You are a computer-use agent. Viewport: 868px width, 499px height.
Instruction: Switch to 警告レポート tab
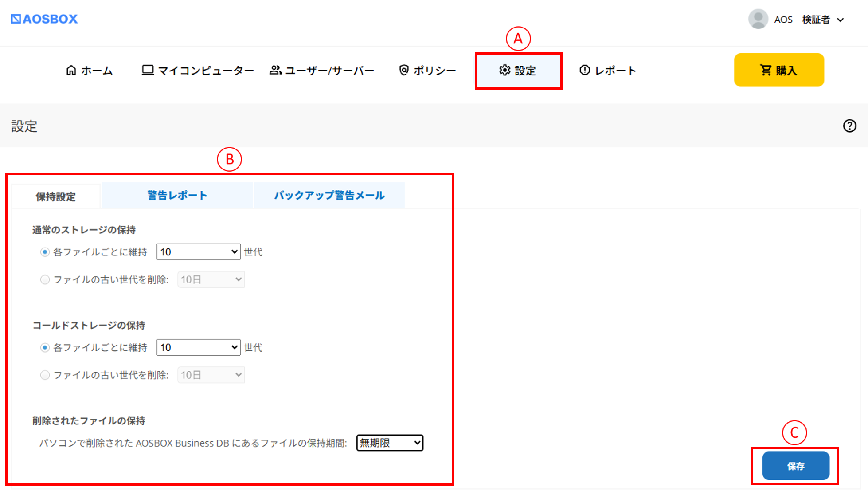pyautogui.click(x=177, y=195)
